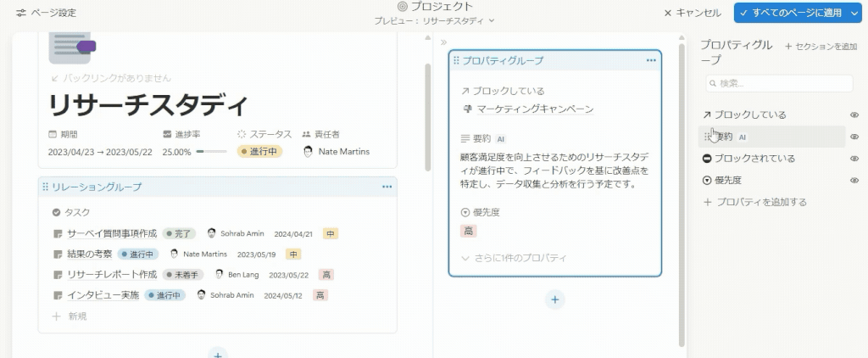
Task: Click the backlink arrow icon
Action: point(55,79)
